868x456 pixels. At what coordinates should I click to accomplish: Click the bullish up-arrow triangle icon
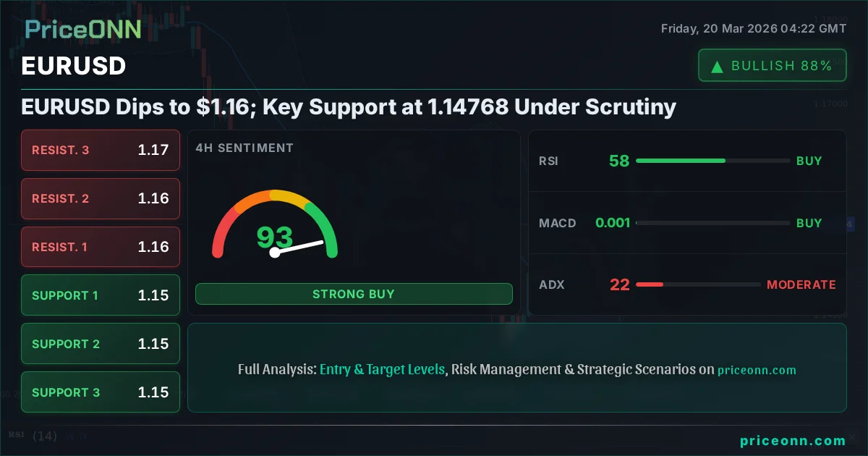click(x=717, y=67)
